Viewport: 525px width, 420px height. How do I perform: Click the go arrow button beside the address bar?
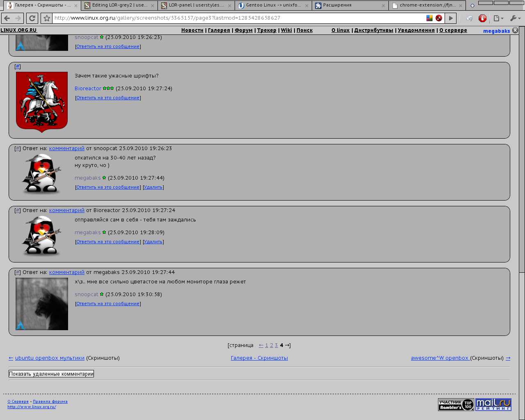(x=451, y=18)
